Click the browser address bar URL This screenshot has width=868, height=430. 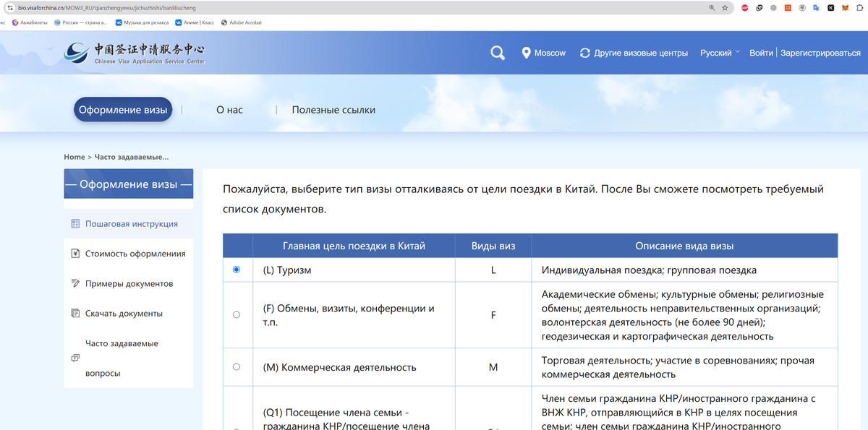[x=107, y=7]
